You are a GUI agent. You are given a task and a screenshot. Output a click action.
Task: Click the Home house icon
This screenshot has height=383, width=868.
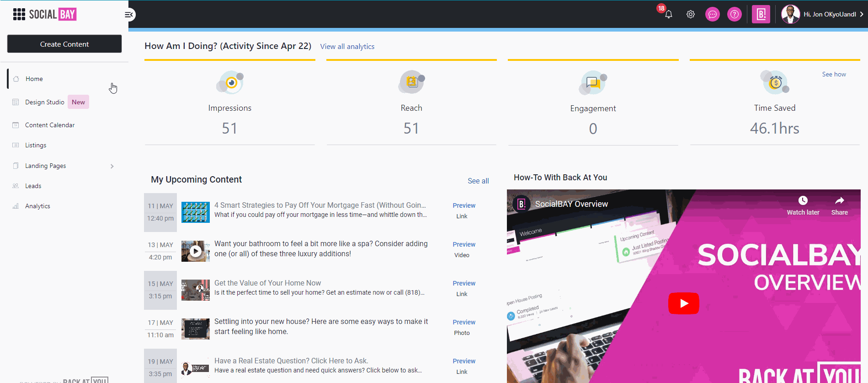(16, 79)
